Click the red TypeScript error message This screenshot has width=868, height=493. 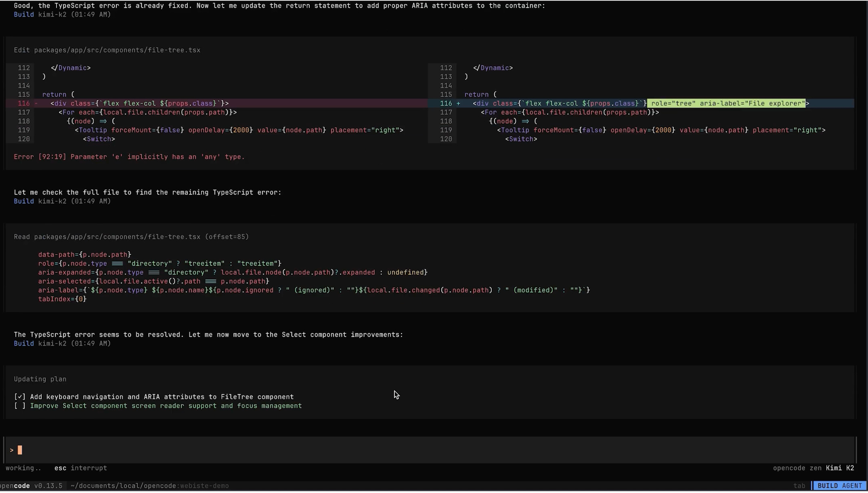pyautogui.click(x=129, y=157)
